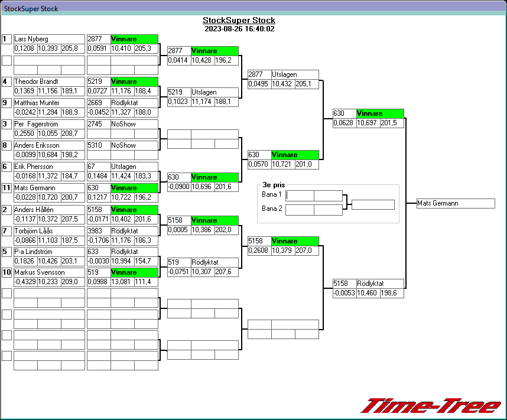Select the Torbjörn Låås name cell
Screen dimensions: 507x420
click(x=49, y=231)
